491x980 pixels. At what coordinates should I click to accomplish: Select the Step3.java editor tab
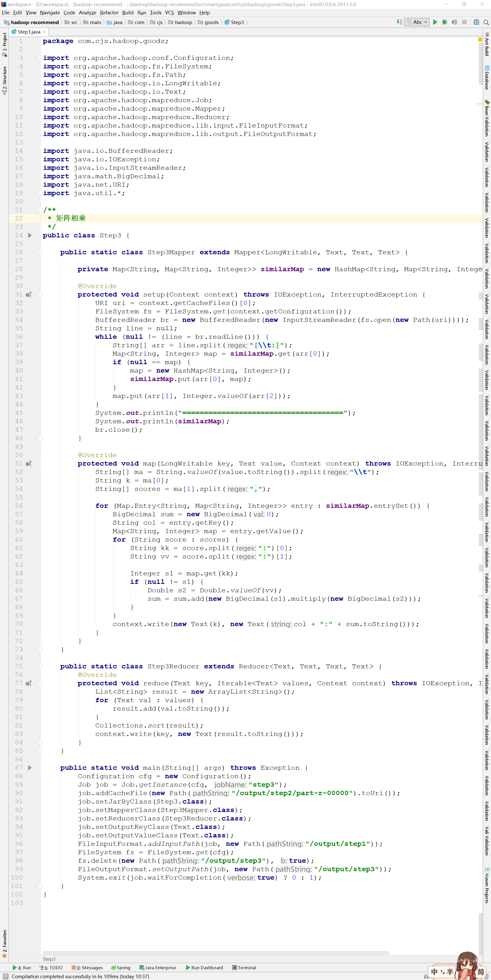coord(28,32)
